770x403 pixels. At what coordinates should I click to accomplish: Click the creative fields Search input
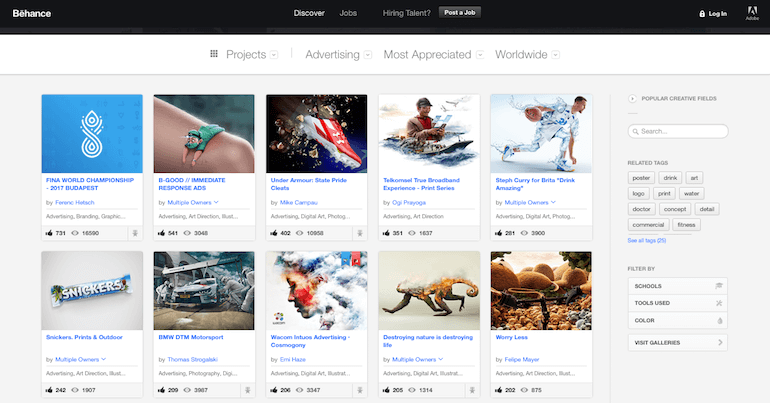678,131
